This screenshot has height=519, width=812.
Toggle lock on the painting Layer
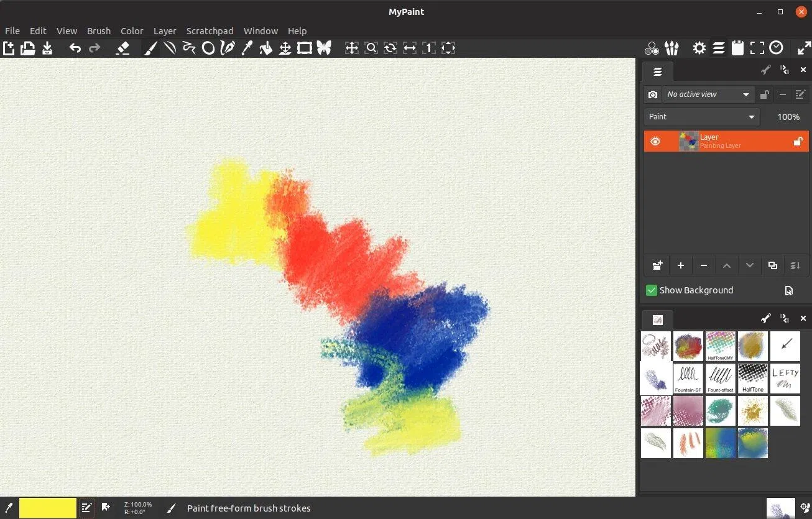tap(798, 142)
